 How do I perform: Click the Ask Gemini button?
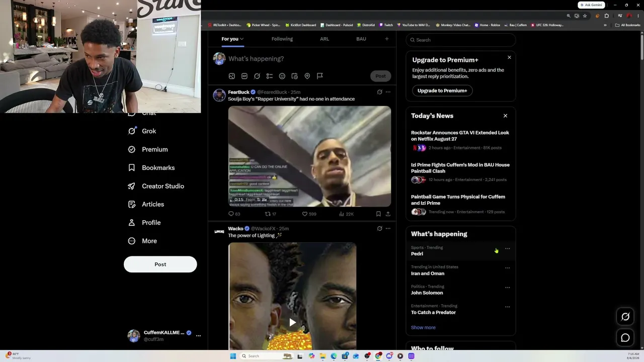[x=591, y=5]
